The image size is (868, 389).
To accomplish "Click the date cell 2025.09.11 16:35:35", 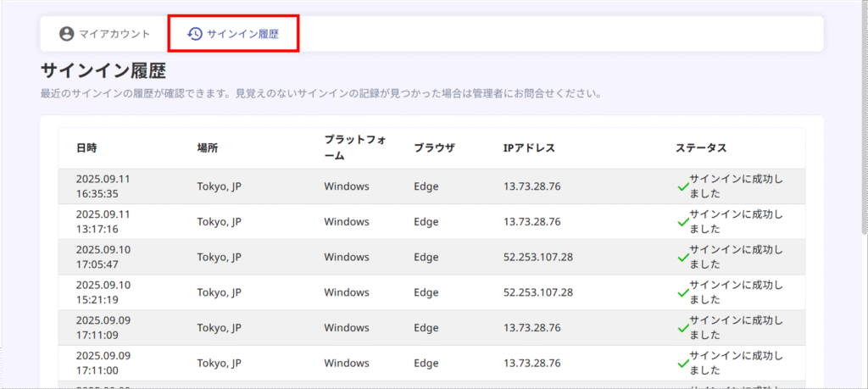I will (103, 186).
